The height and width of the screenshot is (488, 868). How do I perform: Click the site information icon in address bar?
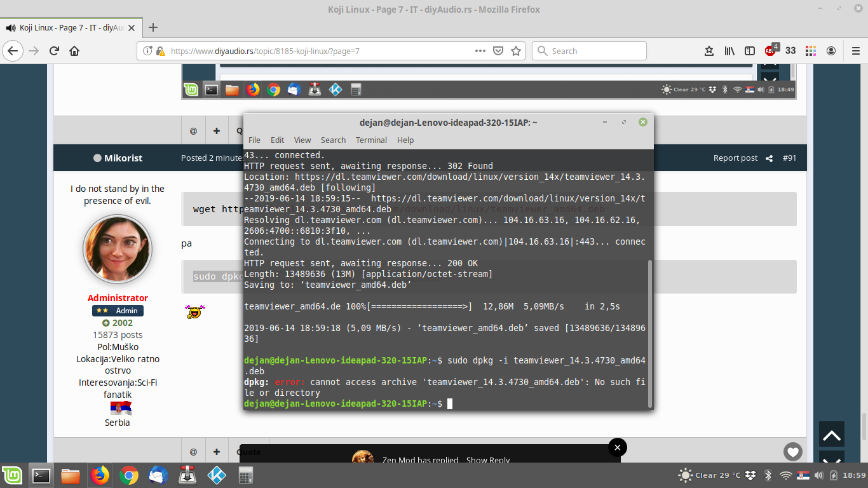(147, 51)
